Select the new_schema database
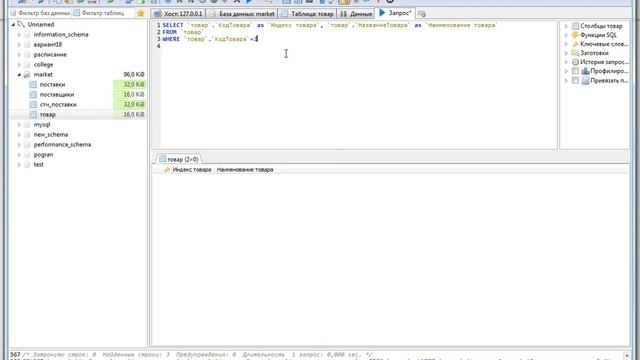The width and height of the screenshot is (640, 360). (x=51, y=135)
